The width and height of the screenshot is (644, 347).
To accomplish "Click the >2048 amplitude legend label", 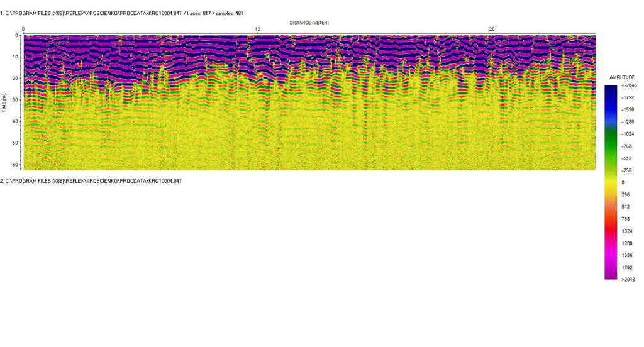I will coord(629,279).
